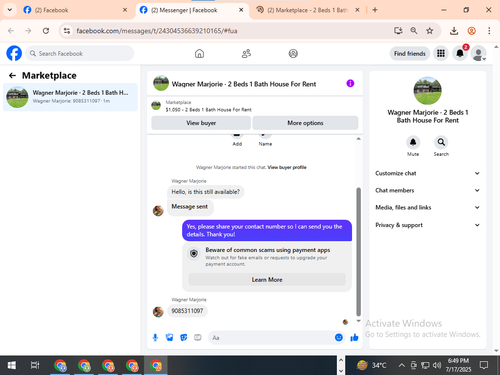The image size is (500, 375).
Task: Expand Media, files and links section
Action: [427, 207]
